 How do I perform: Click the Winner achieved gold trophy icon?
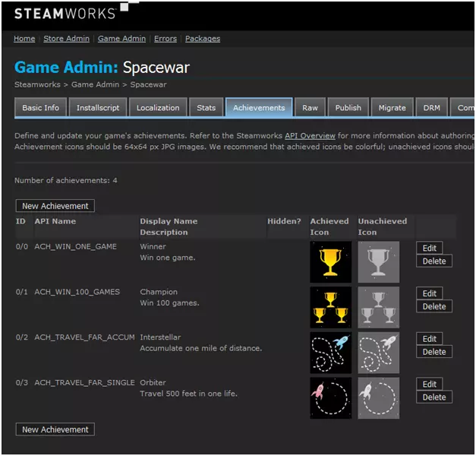[x=330, y=262]
